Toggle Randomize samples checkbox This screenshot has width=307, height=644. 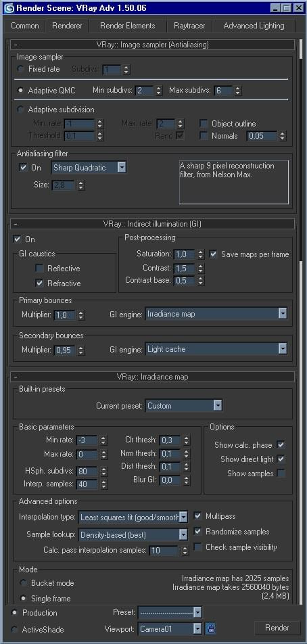198,532
